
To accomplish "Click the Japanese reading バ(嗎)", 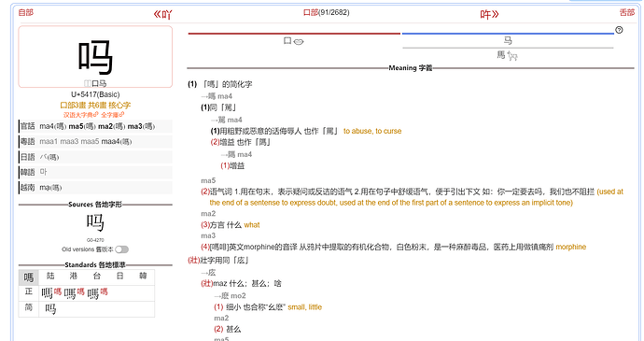I will [49, 157].
